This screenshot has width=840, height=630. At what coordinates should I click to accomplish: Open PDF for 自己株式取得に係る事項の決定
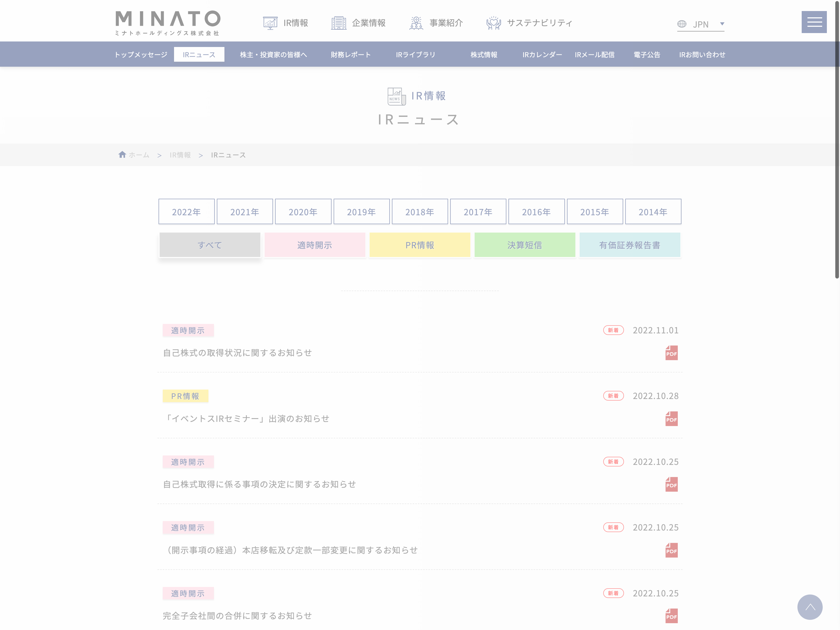coord(671,484)
